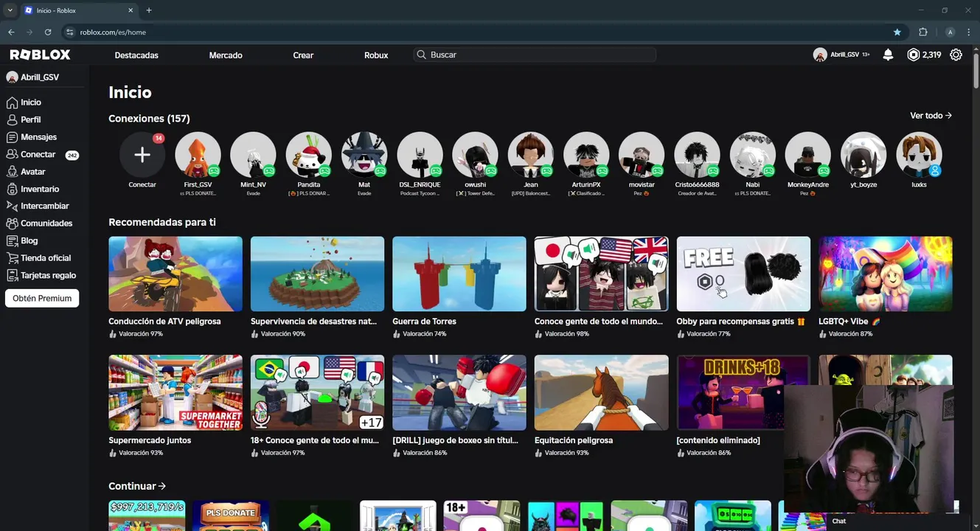Click the Ver todo link
Screen dimensions: 980x531
931,116
